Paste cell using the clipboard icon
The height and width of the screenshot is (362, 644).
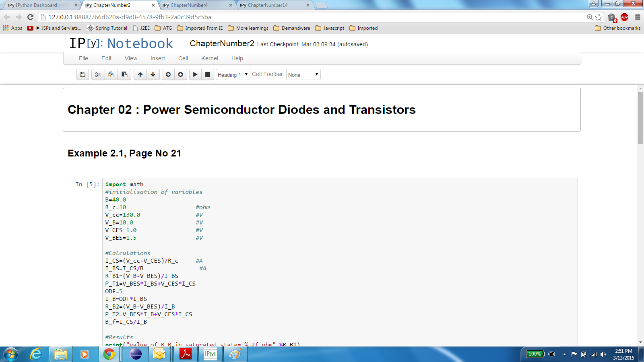(x=124, y=74)
